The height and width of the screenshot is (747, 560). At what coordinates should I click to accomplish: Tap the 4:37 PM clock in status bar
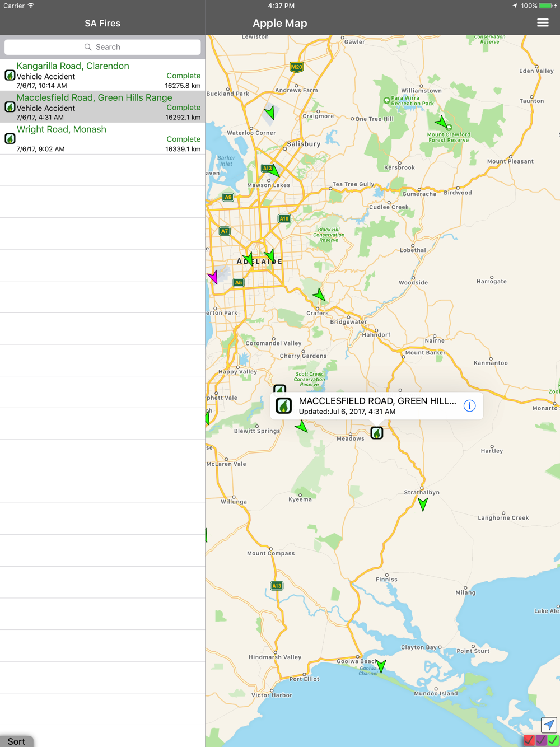[281, 6]
